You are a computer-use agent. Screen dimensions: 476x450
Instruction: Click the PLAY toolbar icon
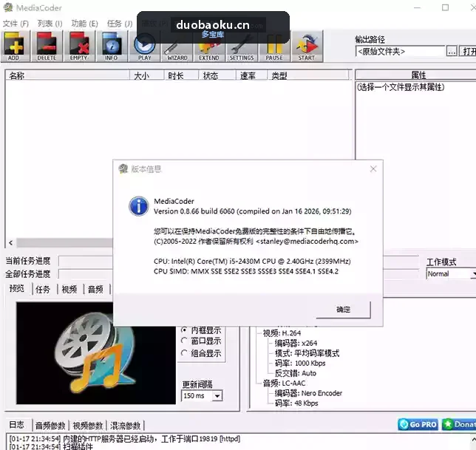point(145,47)
